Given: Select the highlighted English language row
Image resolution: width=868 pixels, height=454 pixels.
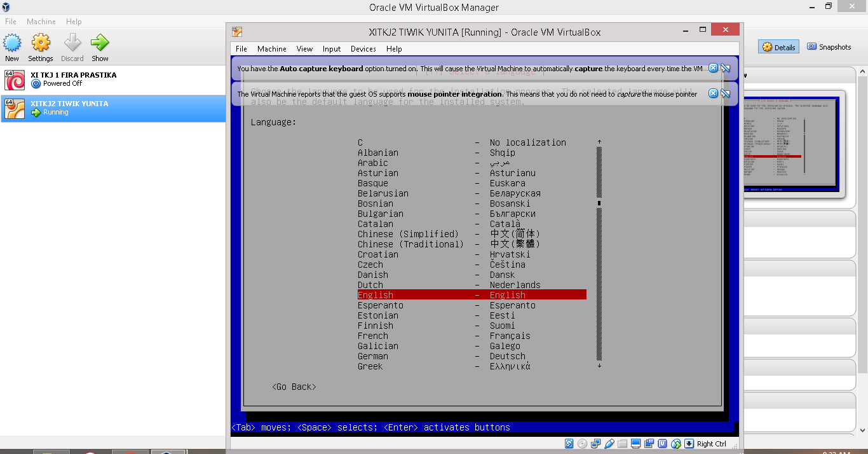Looking at the screenshot, I should click(472, 295).
